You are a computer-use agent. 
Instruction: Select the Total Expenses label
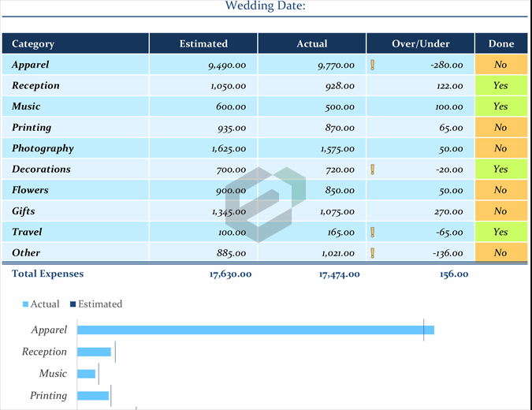48,274
